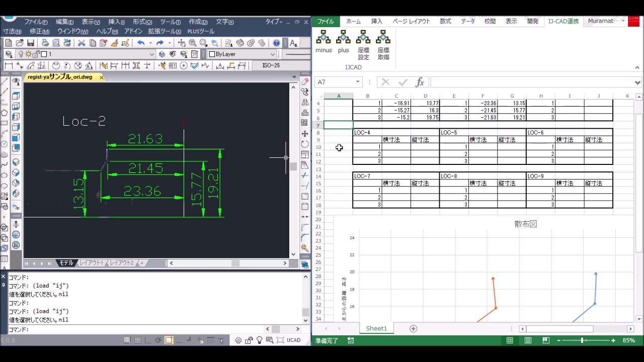Click the Match properties brush icon
The height and width of the screenshot is (362, 644).
(x=114, y=43)
